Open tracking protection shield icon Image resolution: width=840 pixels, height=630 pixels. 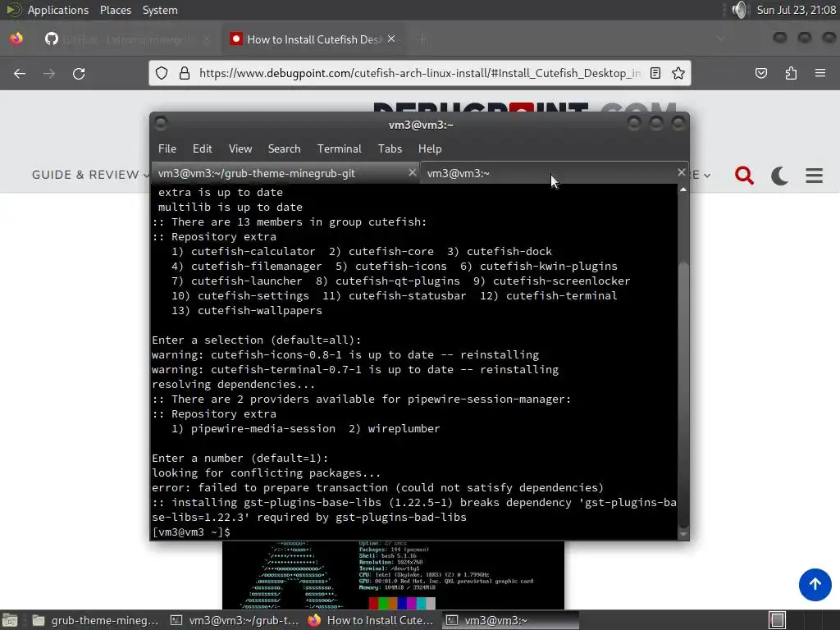pos(162,73)
